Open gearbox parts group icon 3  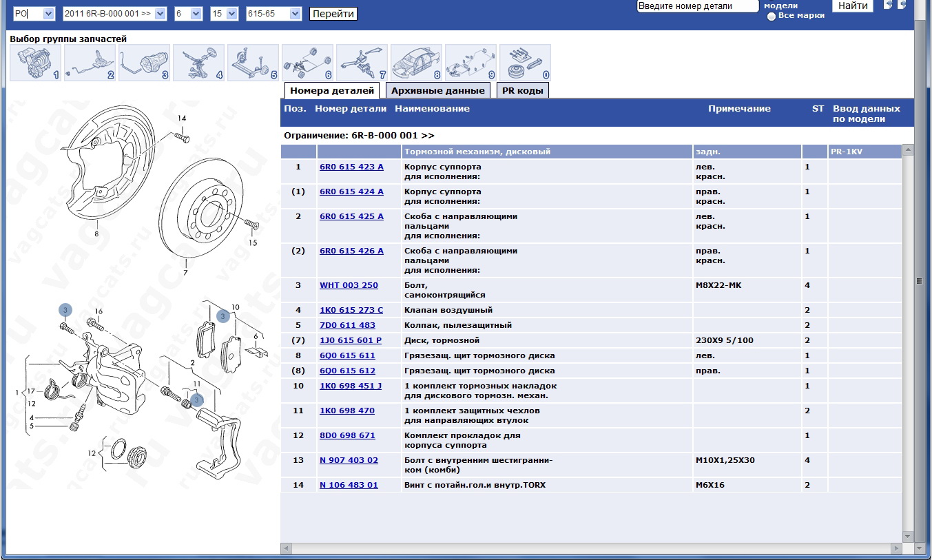pos(144,63)
